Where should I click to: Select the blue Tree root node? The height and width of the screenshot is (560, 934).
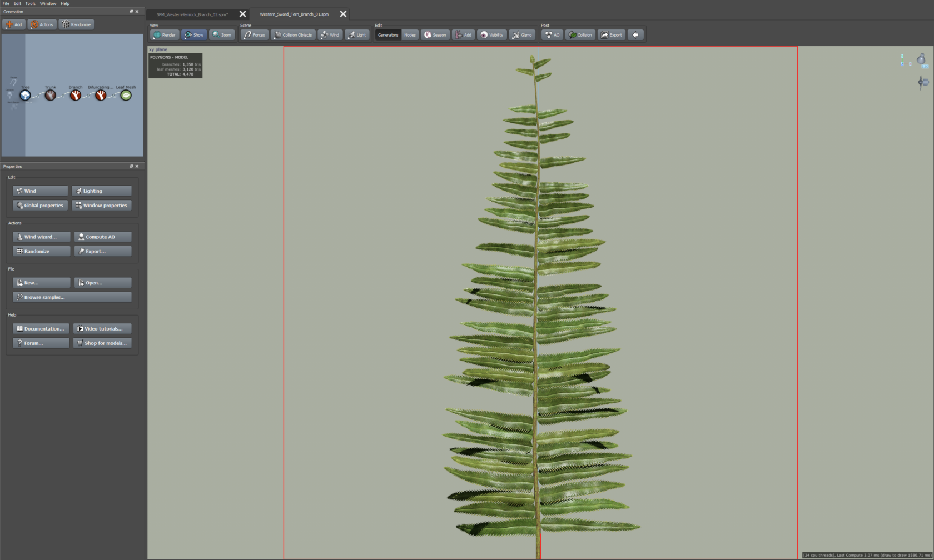[25, 96]
